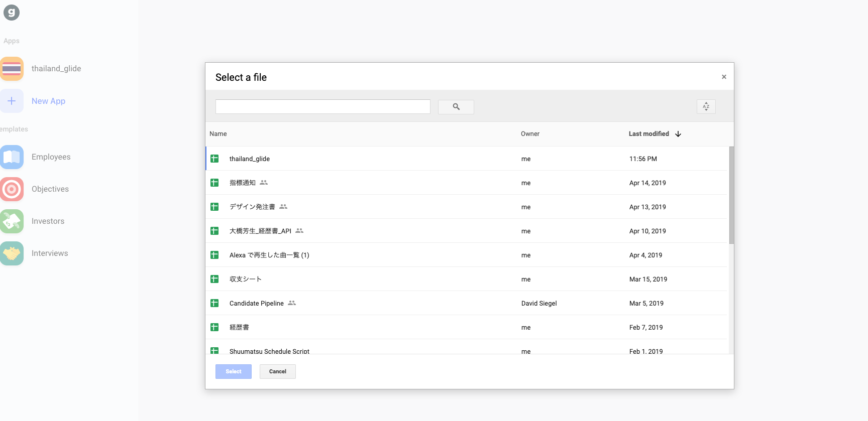Viewport: 868px width, 421px height.
Task: Click the 11:56 PM modified time
Action: pos(643,159)
